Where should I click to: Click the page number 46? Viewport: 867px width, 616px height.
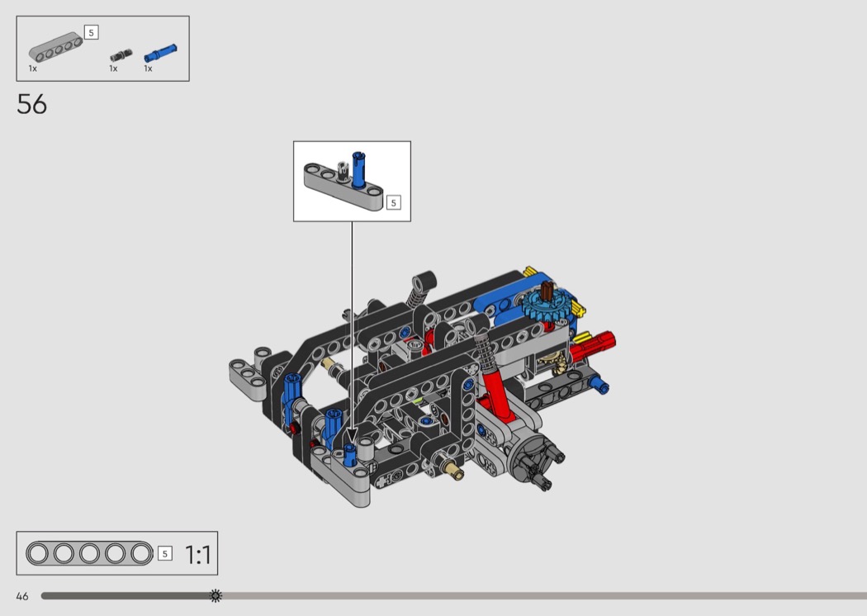(21, 596)
